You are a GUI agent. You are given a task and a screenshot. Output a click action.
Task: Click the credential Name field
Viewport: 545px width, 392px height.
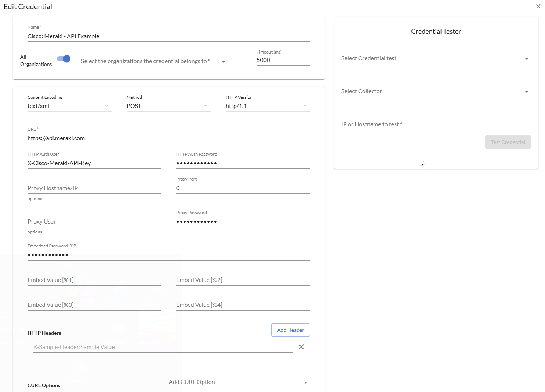coord(168,36)
